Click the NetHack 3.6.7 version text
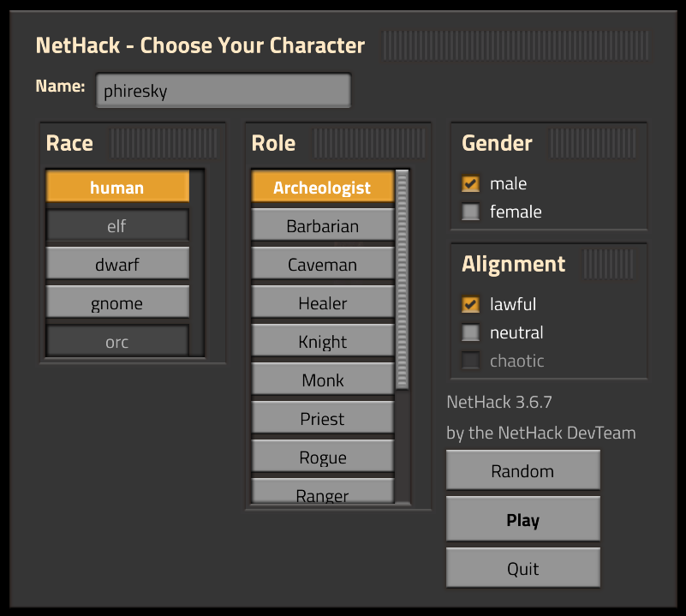Screen dimensions: 686x616 pyautogui.click(x=499, y=402)
